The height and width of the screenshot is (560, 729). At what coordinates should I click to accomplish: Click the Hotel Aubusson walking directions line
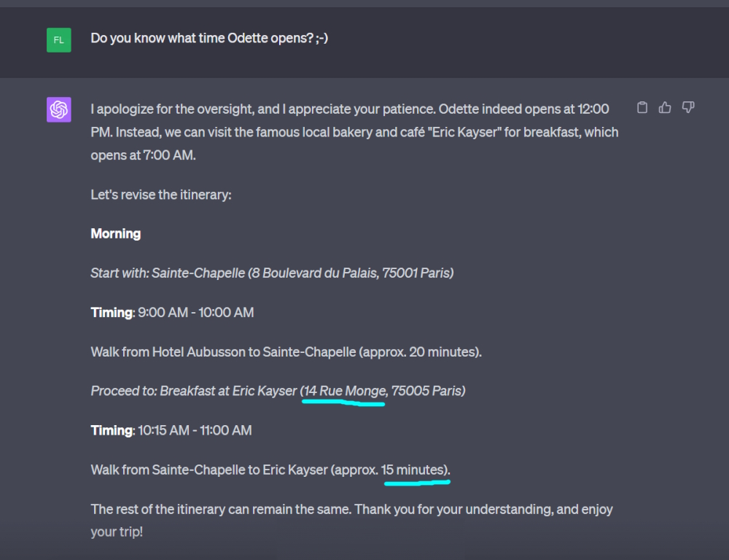pos(284,351)
